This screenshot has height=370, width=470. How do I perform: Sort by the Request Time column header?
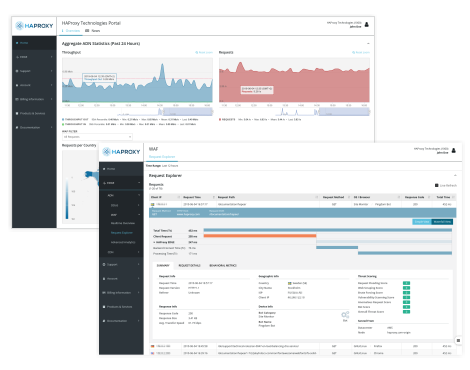point(192,197)
